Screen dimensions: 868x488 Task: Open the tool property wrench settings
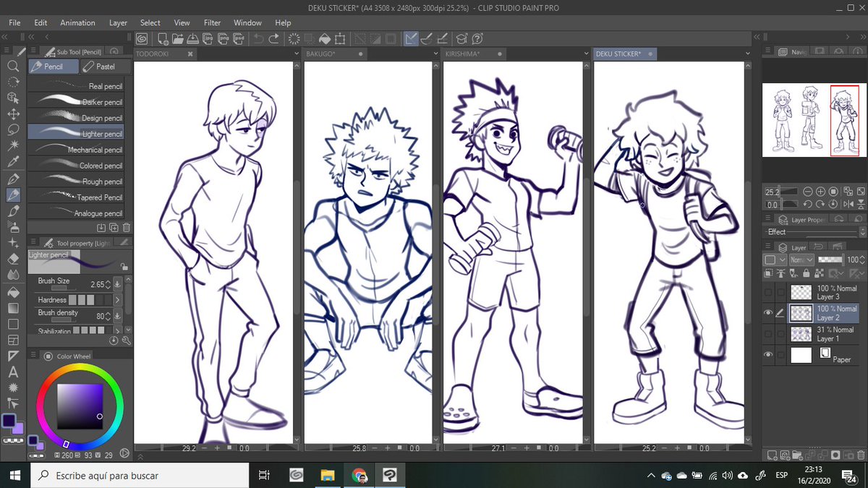(127, 341)
